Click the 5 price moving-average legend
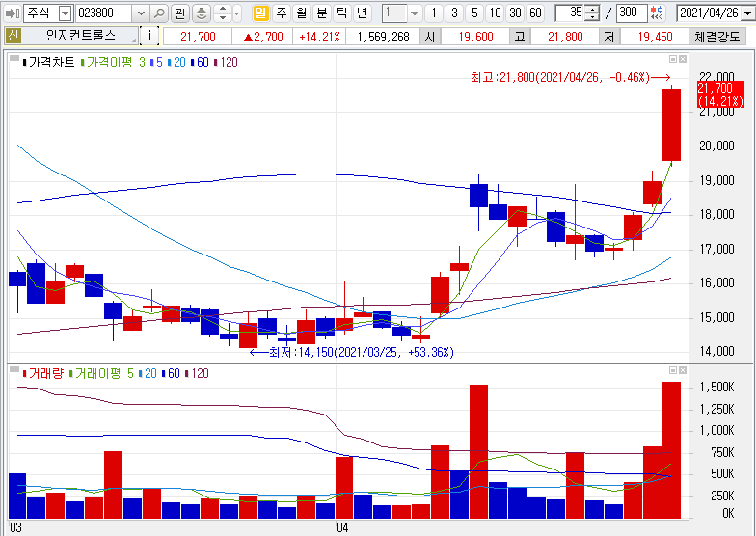The width and height of the screenshot is (756, 536). click(x=158, y=62)
